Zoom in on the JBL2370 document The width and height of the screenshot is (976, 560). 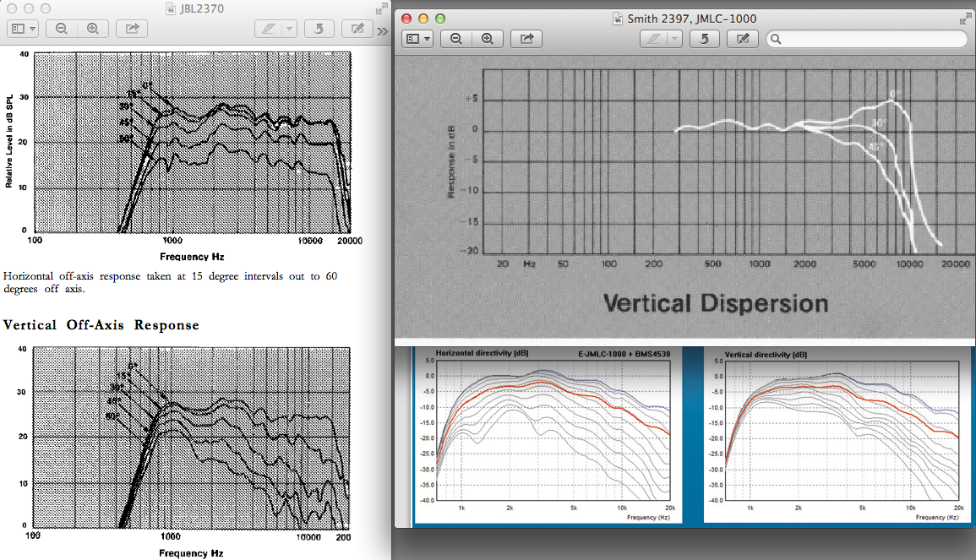click(x=93, y=29)
